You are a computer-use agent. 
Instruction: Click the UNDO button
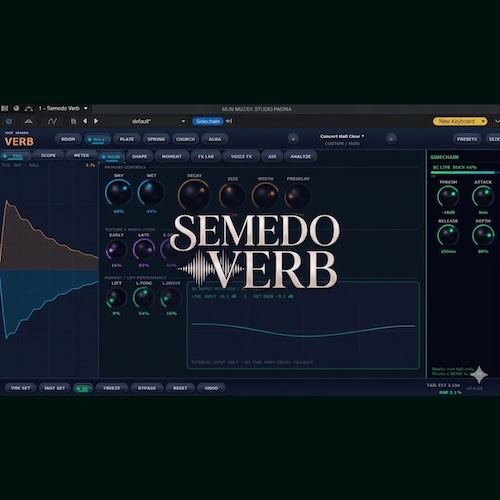click(x=211, y=388)
